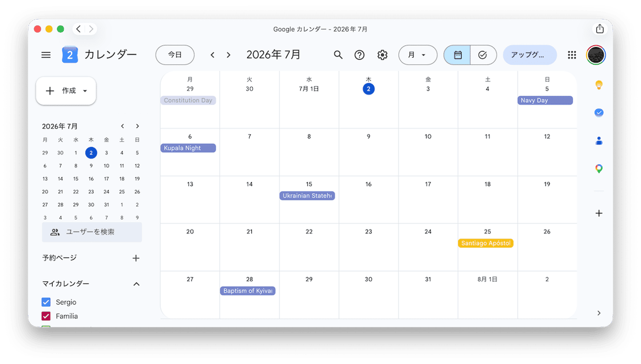641x364 pixels.
Task: Open the Create button dropdown
Action: [x=66, y=91]
